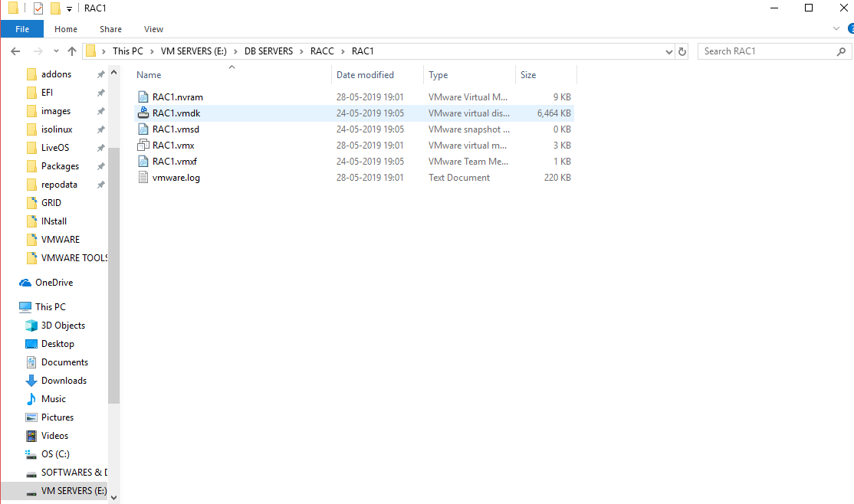Open the GRID folder in sidebar
This screenshot has height=504, width=854.
(x=51, y=202)
